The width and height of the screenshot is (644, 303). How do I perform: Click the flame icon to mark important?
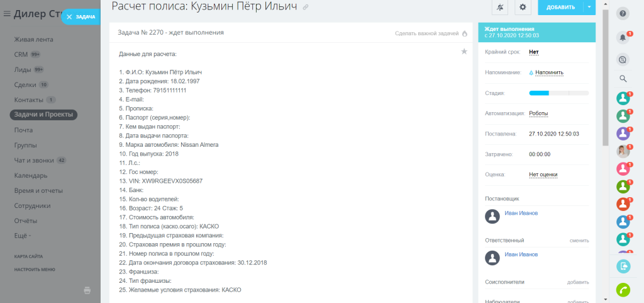click(x=465, y=33)
